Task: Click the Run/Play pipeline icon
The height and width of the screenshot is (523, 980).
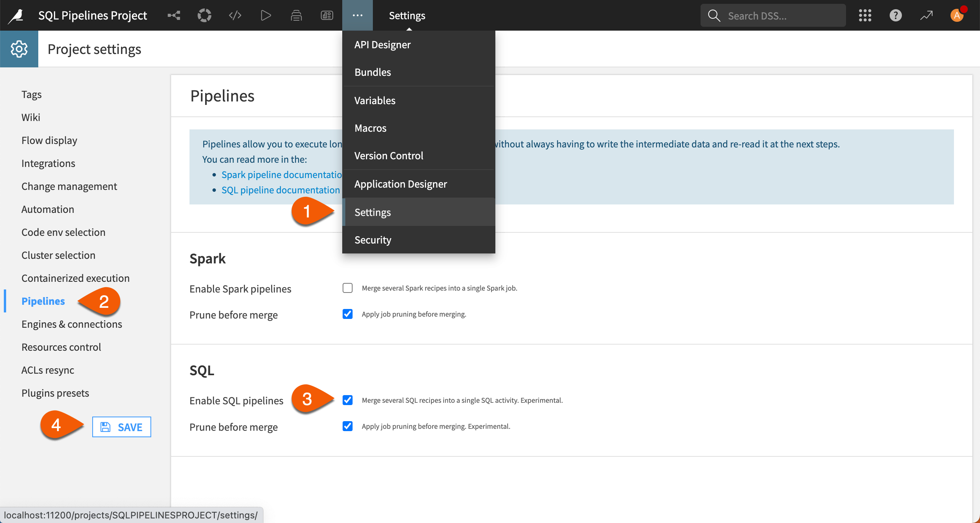Action: 266,15
